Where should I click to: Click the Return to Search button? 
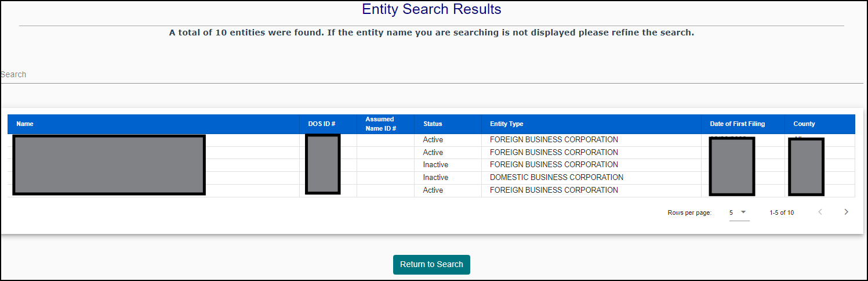click(x=431, y=264)
